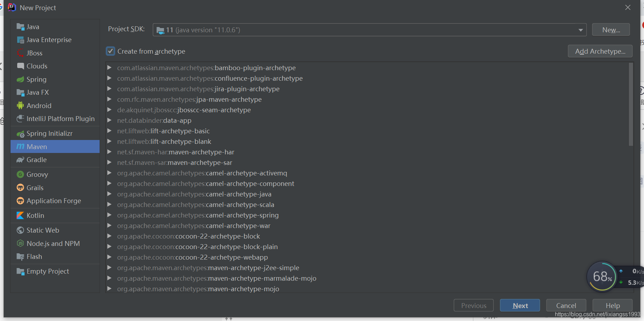
Task: Click the Next button
Action: point(520,305)
